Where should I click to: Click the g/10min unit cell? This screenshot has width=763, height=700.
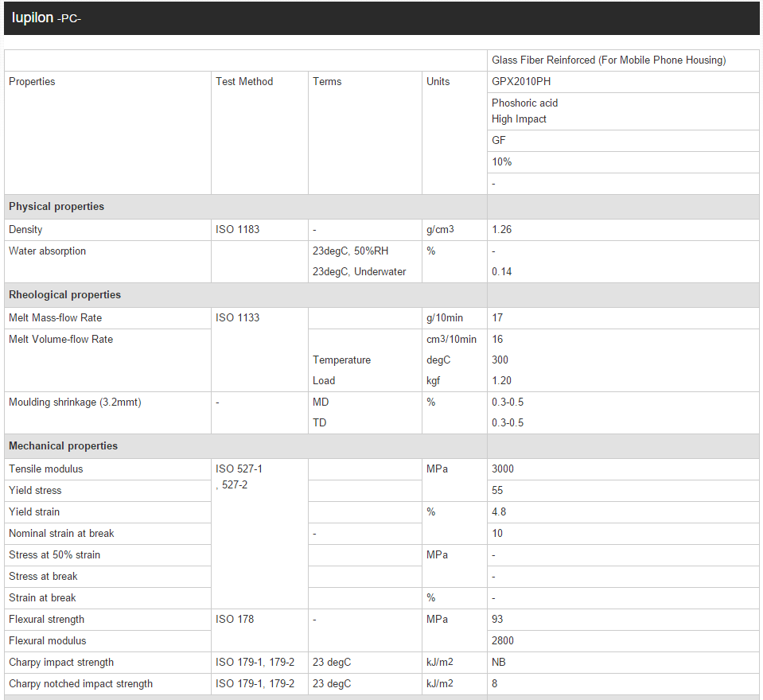click(x=454, y=318)
